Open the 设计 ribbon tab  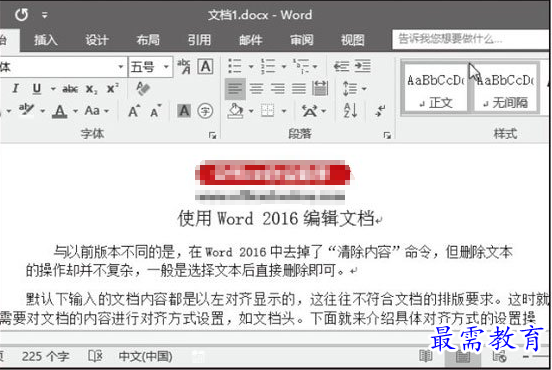click(96, 40)
